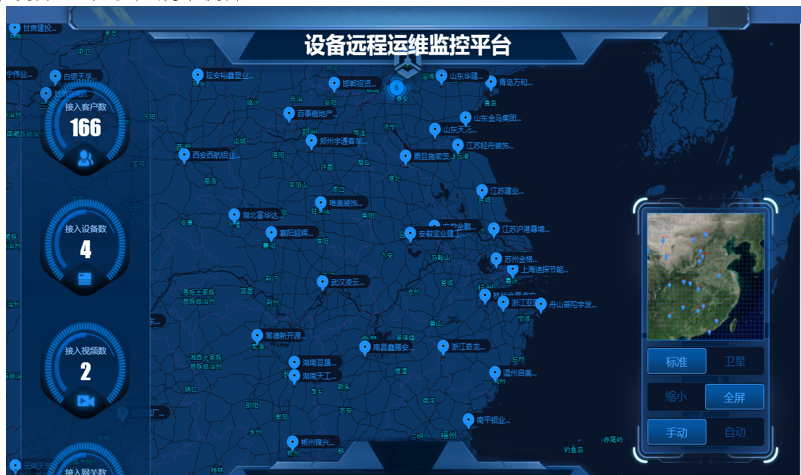Screen dimensions: 801x475
Task: Click the 接入视频数 camera icon
Action: (85, 400)
